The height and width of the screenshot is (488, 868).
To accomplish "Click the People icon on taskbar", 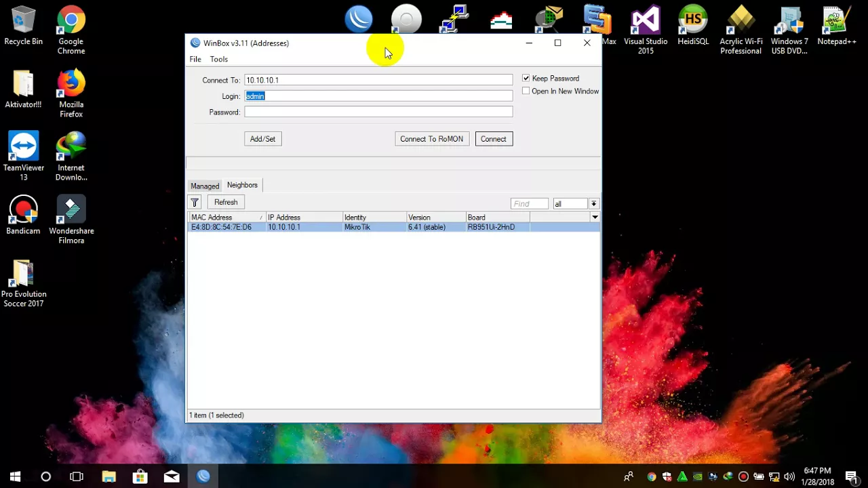I will coord(629,476).
